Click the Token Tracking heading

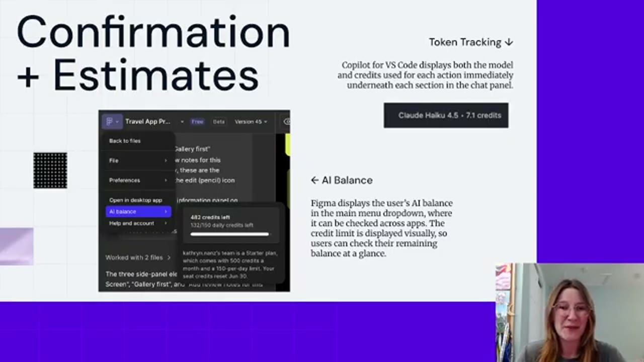click(471, 42)
